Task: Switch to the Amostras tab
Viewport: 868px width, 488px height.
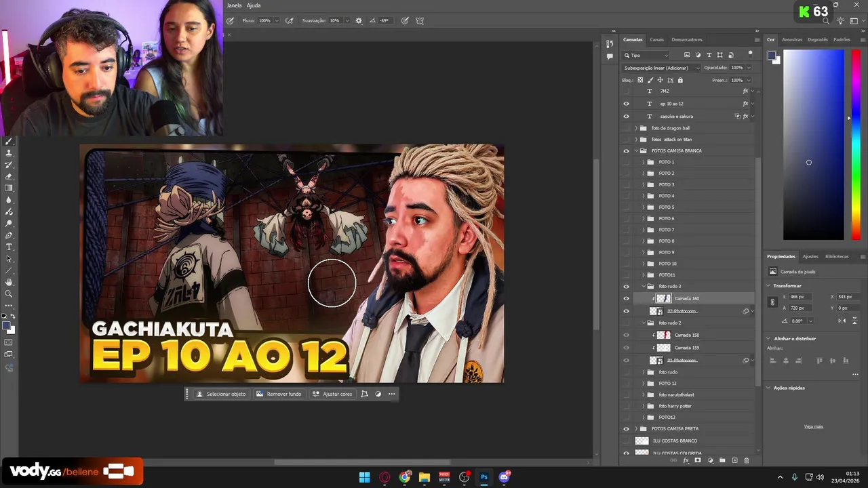Action: coord(792,39)
